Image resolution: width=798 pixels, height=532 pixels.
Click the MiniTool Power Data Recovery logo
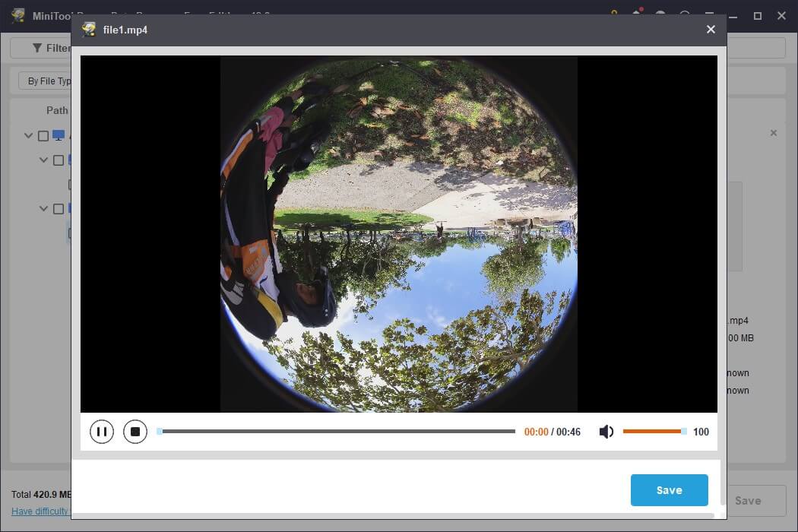tap(17, 15)
